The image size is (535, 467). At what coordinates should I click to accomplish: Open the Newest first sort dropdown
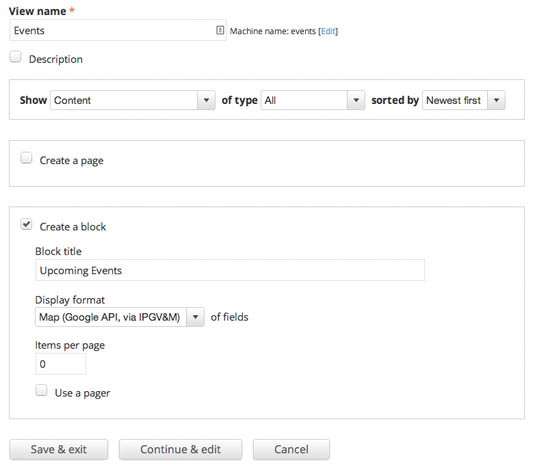tap(464, 100)
